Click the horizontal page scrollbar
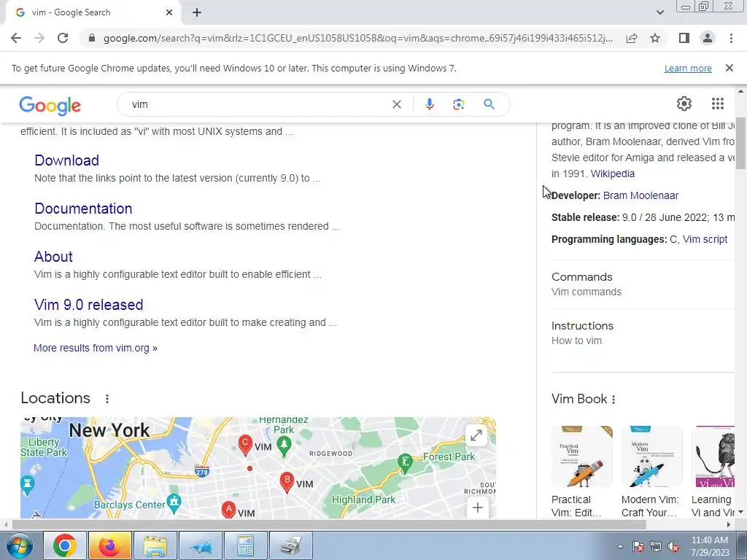The height and width of the screenshot is (560, 747). (x=329, y=524)
